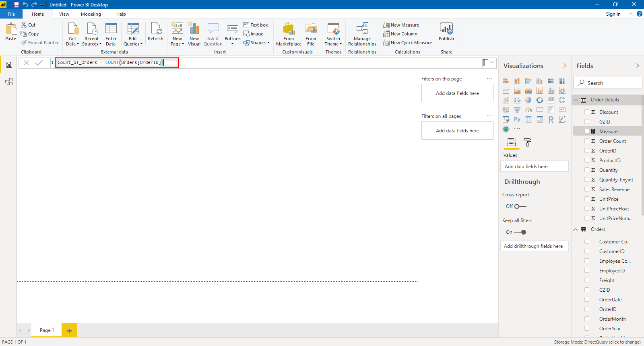Viewport: 644px width, 346px height.
Task: Tick the CustomerID field checkbox
Action: click(587, 251)
